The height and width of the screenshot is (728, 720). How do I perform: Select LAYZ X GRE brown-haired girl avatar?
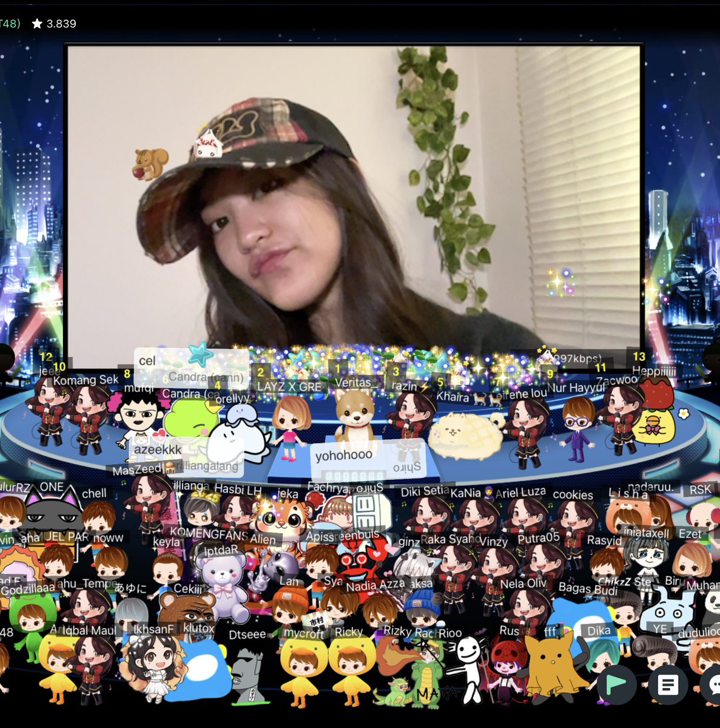tap(290, 427)
